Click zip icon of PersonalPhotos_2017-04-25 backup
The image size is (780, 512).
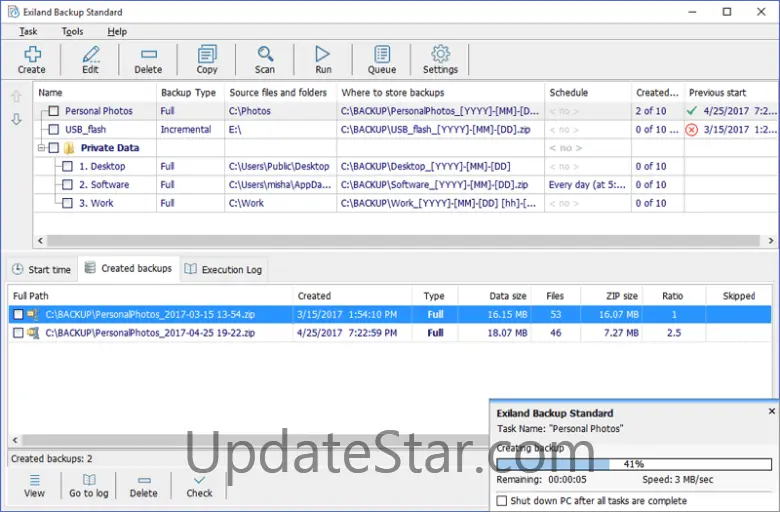click(33, 333)
